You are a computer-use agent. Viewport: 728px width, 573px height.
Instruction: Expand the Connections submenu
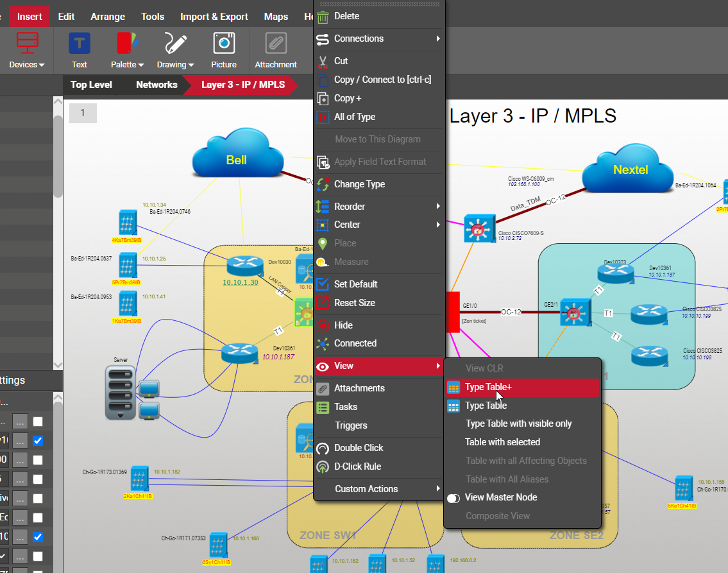(x=378, y=38)
